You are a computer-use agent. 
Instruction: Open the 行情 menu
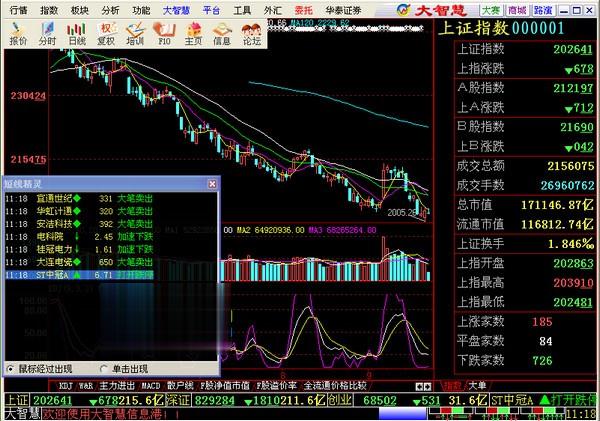click(18, 10)
